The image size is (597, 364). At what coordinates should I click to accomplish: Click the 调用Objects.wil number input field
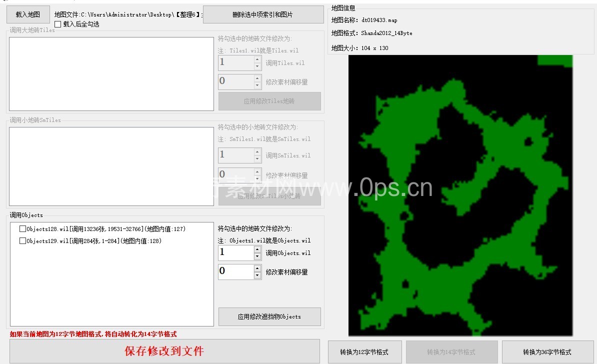[x=235, y=252]
